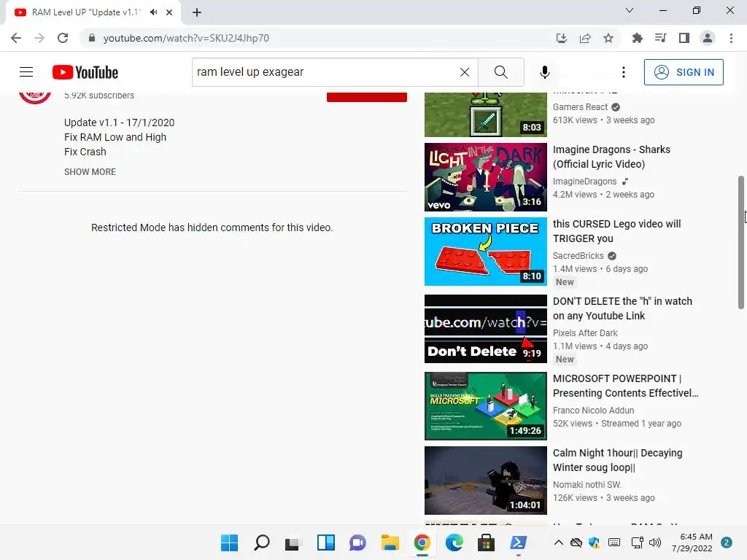This screenshot has height=560, width=747.
Task: Open BROKEN PIECE Lego thumbnail
Action: tap(485, 252)
